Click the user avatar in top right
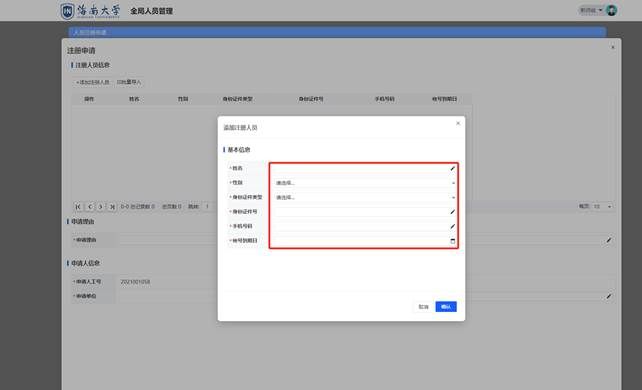Screen dimensions: 642x390 (611, 10)
